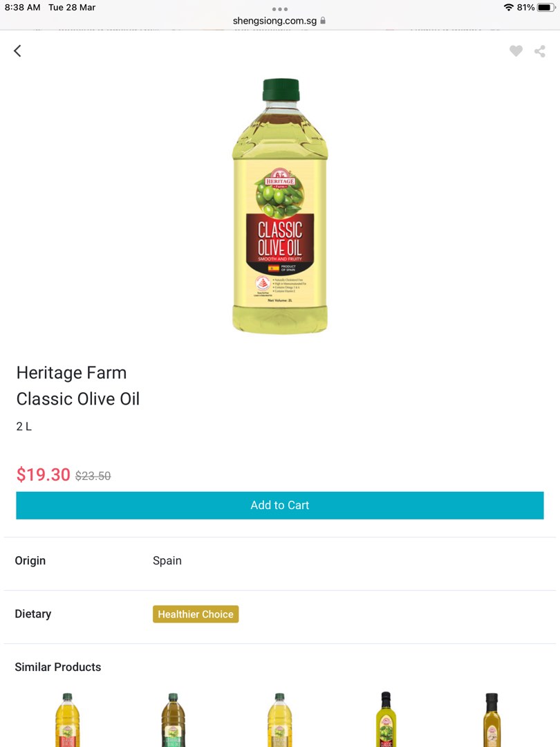
Task: Tap Spain under Origin
Action: pyautogui.click(x=167, y=561)
